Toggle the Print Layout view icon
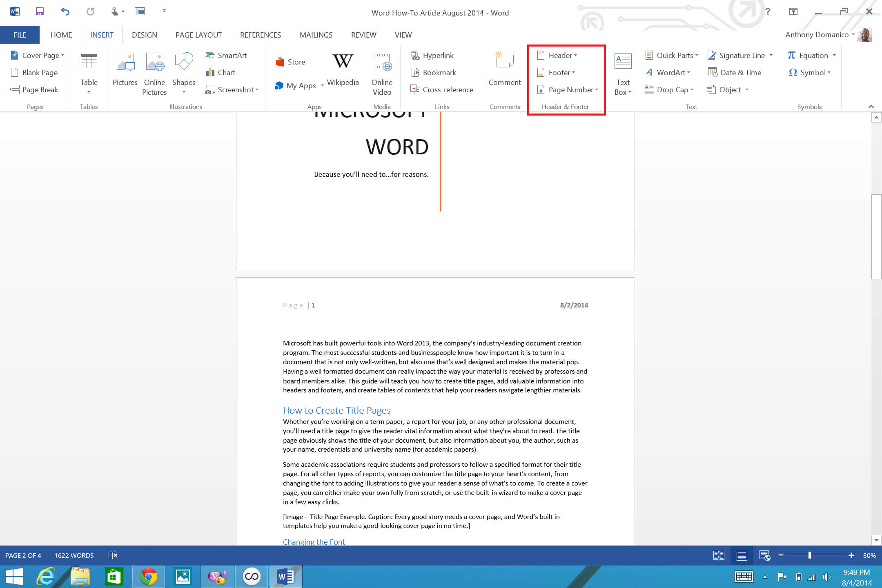The image size is (882, 588). coord(742,556)
